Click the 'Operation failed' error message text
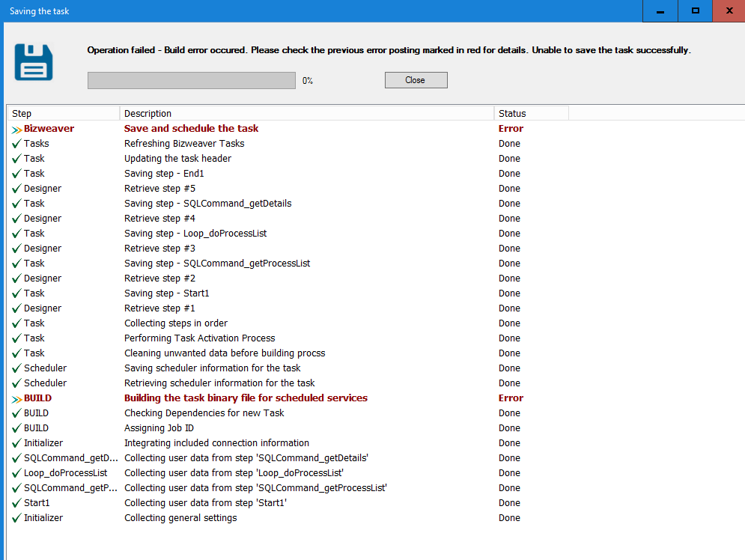The image size is (745, 560). 389,50
